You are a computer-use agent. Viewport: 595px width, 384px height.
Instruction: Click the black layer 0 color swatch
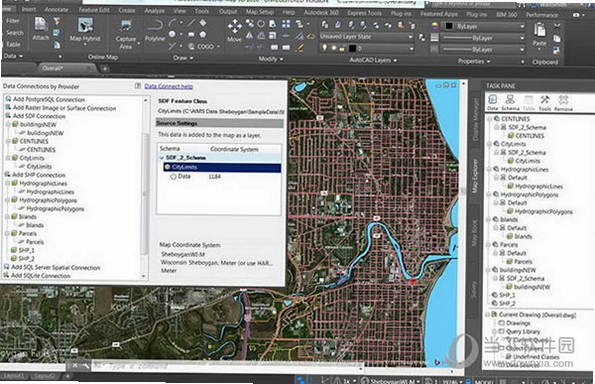pos(353,48)
